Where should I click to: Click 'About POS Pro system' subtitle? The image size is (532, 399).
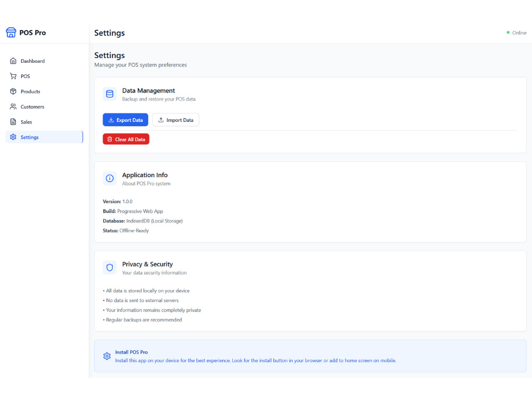pos(146,184)
